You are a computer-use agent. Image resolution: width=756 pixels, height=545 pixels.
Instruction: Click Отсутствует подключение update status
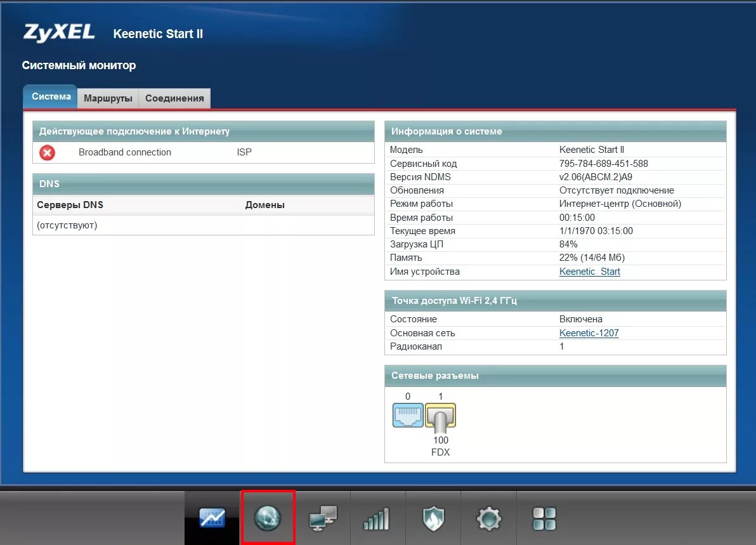point(616,190)
